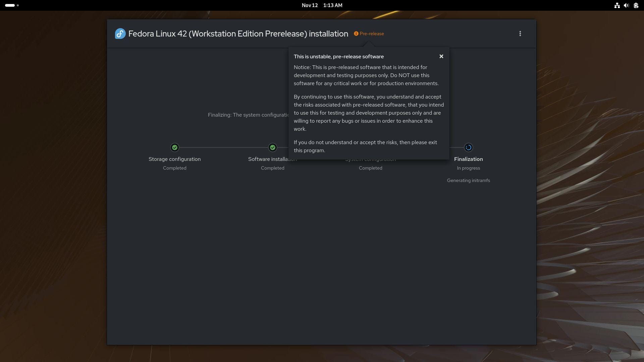Click the Storage configuration step label
Viewport: 644px width, 362px height.
click(x=174, y=159)
